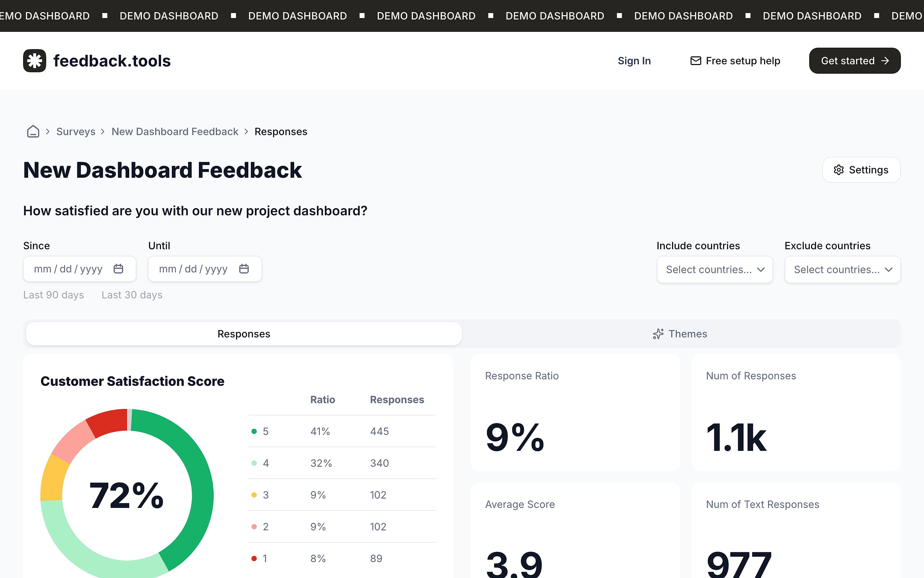Click the Num of Responses 1.1k card

(x=796, y=413)
